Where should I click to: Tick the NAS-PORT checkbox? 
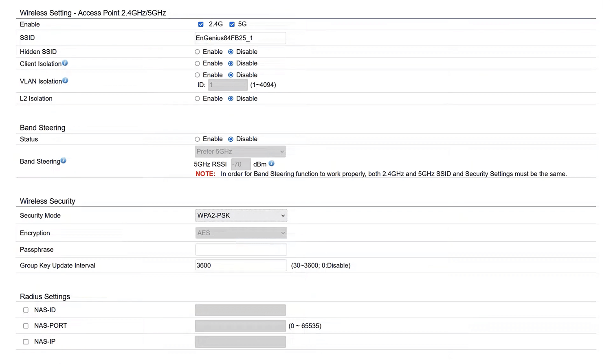point(26,326)
